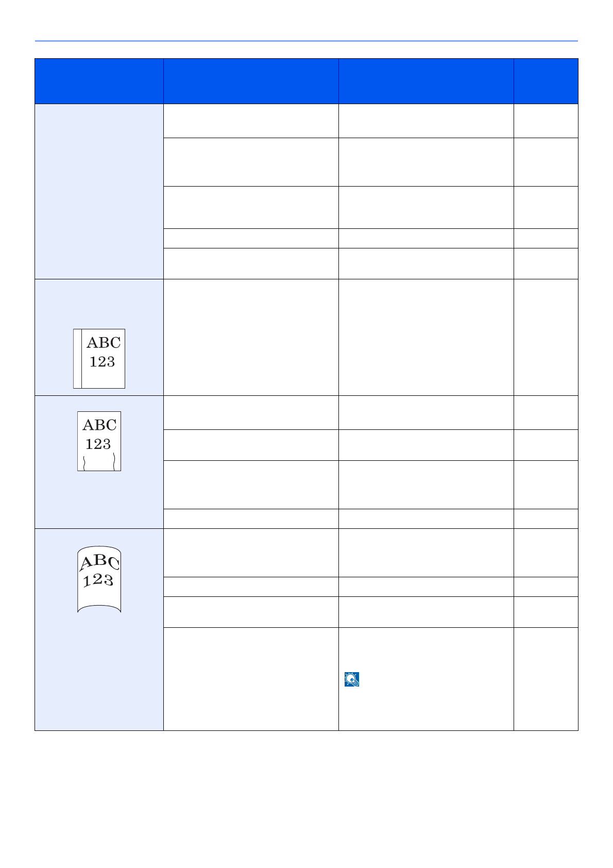Open the page illustration with wavy bottom marks
This screenshot has height=868, width=613.
point(99,441)
